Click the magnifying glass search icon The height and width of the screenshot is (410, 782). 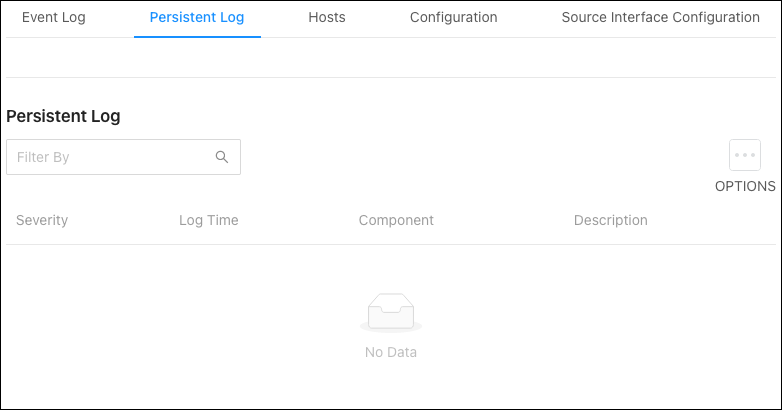pyautogui.click(x=222, y=157)
